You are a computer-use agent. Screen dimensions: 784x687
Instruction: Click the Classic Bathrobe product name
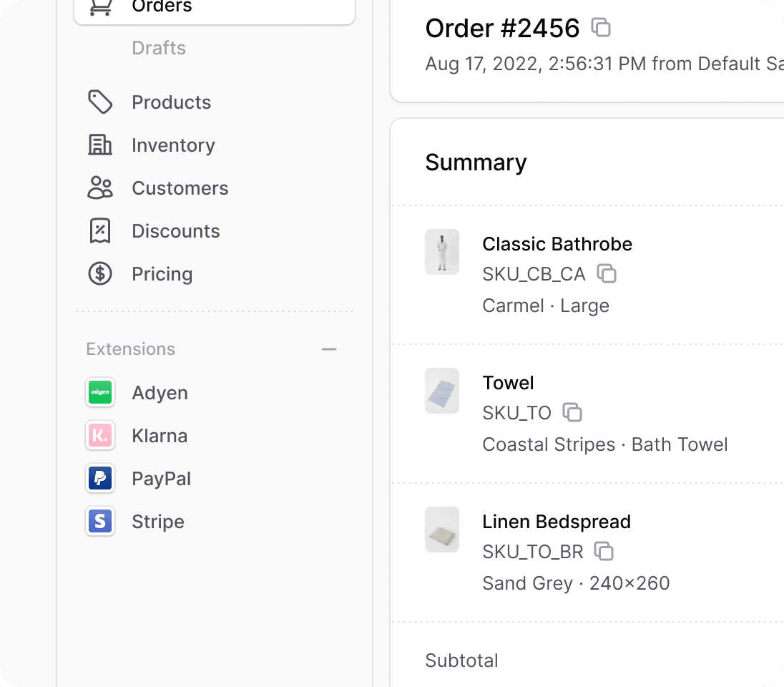557,244
